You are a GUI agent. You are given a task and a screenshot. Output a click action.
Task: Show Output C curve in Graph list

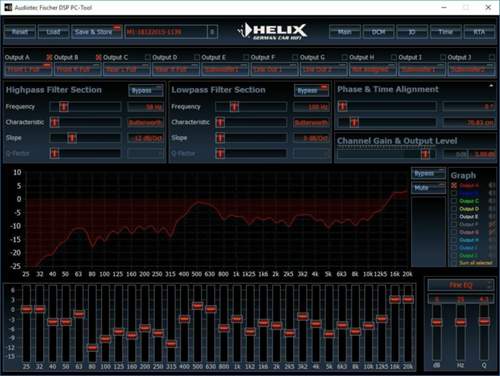[x=454, y=201]
